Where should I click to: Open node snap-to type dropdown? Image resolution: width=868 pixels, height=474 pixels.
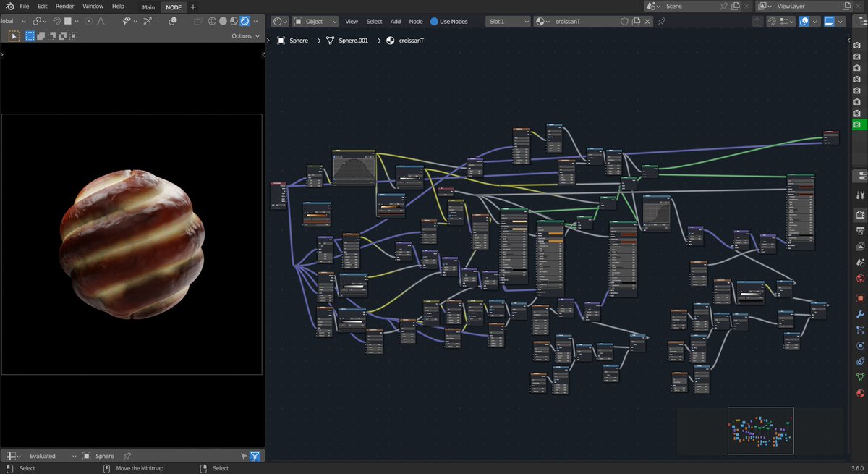coord(786,22)
